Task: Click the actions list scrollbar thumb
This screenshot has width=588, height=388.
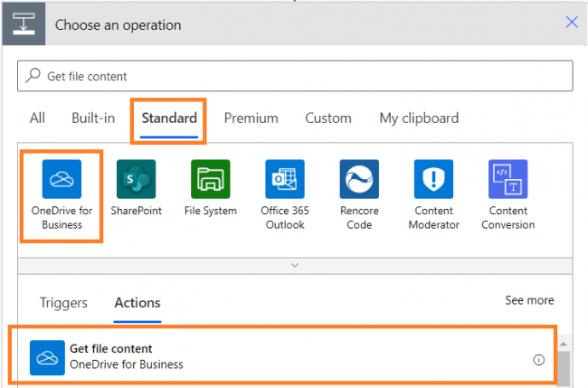Action: (564, 368)
